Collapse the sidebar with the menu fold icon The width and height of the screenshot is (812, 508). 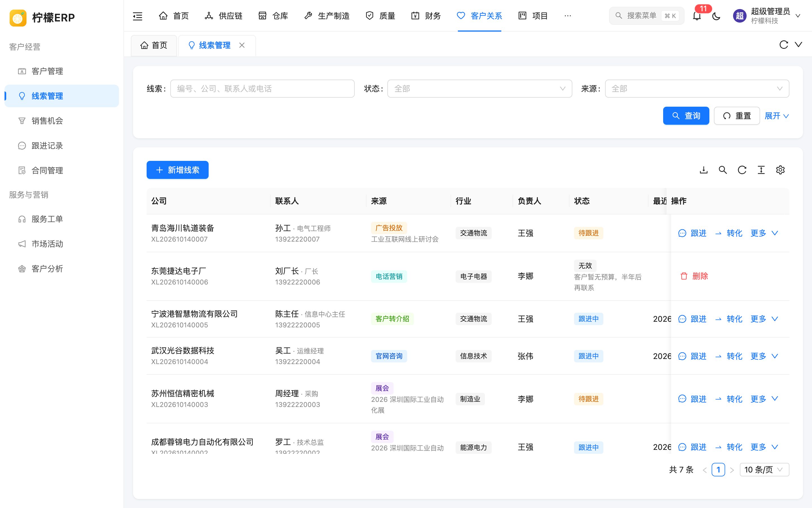138,16
